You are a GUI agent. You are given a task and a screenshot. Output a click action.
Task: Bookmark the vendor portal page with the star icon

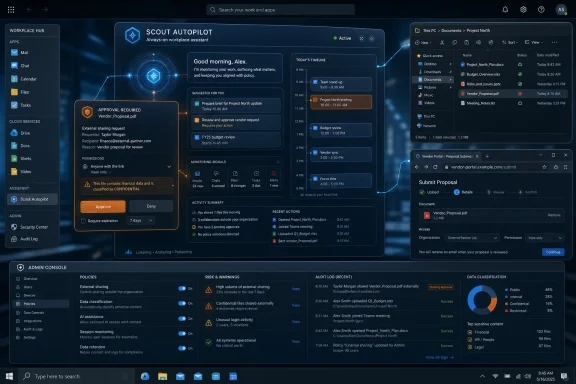click(x=544, y=167)
